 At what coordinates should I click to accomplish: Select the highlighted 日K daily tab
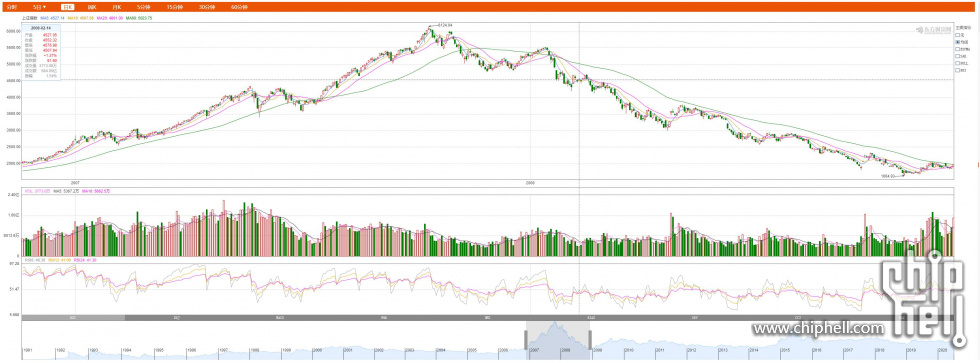(67, 7)
